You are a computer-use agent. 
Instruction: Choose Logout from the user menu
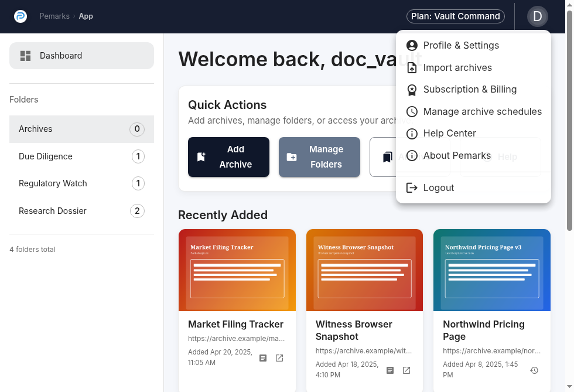point(473,188)
